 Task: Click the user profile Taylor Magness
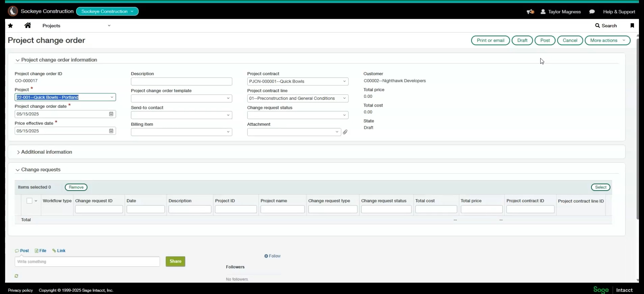point(561,11)
